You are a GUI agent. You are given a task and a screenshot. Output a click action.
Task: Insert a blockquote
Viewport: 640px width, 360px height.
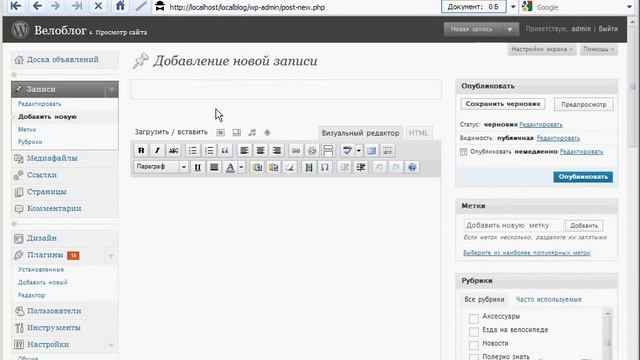pos(225,151)
